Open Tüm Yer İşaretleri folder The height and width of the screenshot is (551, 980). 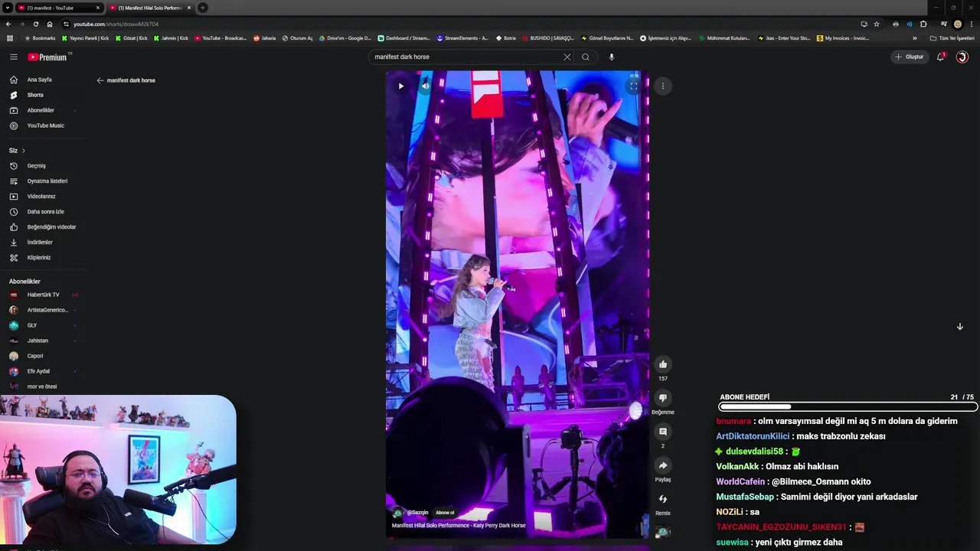(x=952, y=38)
